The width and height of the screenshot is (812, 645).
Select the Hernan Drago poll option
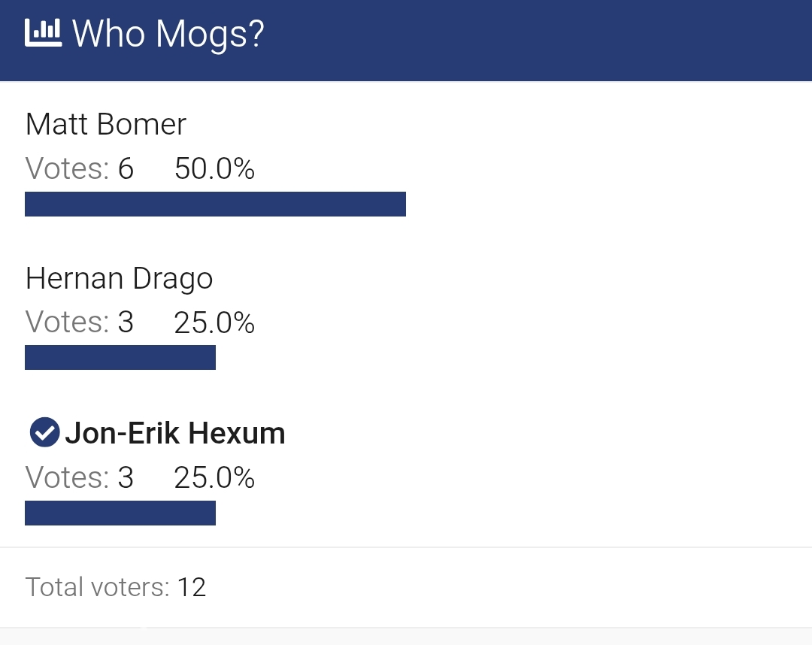[x=119, y=279]
